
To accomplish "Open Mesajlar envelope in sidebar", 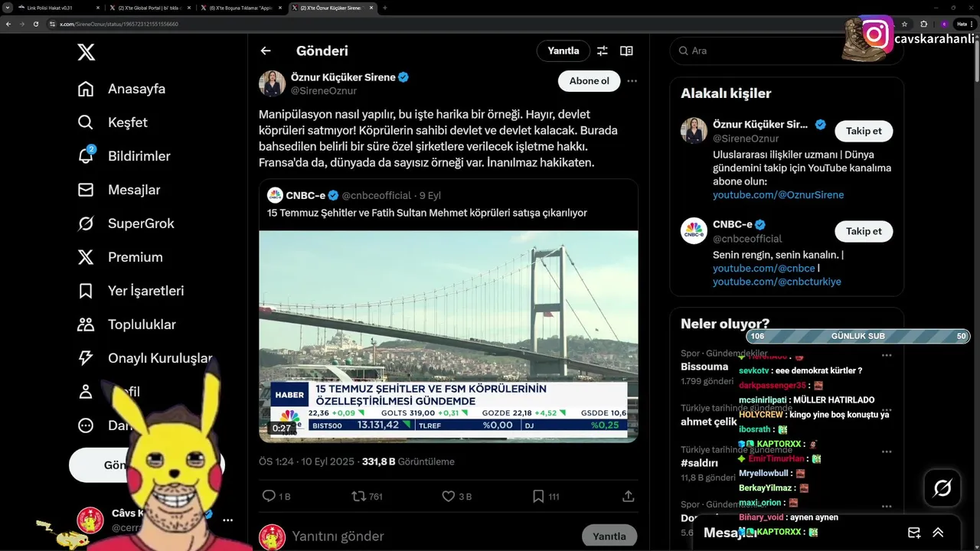I will click(x=86, y=190).
